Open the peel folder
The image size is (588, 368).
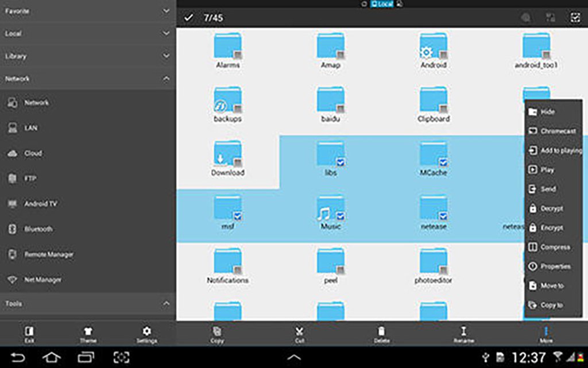pos(330,266)
